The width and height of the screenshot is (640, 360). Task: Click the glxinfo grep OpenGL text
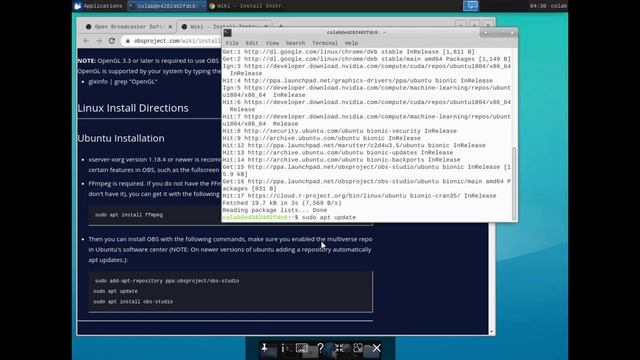tap(123, 81)
